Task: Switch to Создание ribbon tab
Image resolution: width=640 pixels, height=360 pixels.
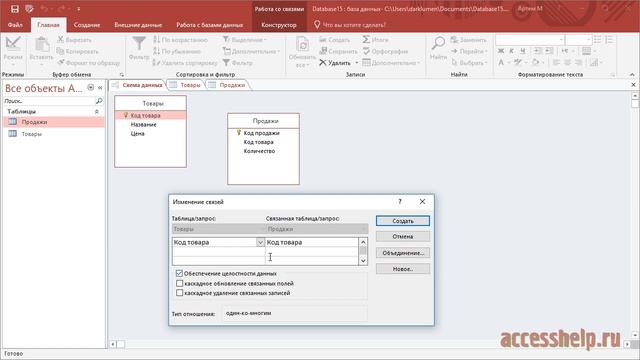Action: (87, 25)
